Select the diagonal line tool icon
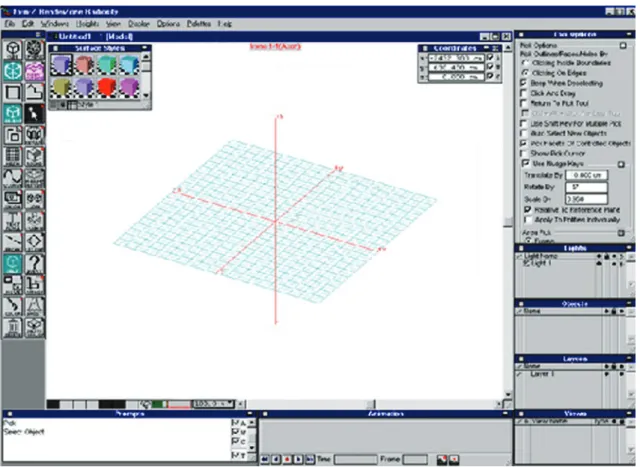The image size is (640, 467). point(13,242)
